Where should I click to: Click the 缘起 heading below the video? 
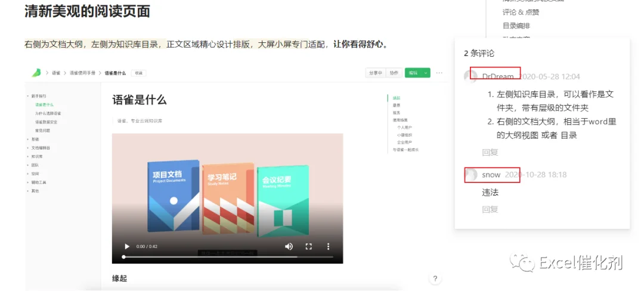point(119,278)
